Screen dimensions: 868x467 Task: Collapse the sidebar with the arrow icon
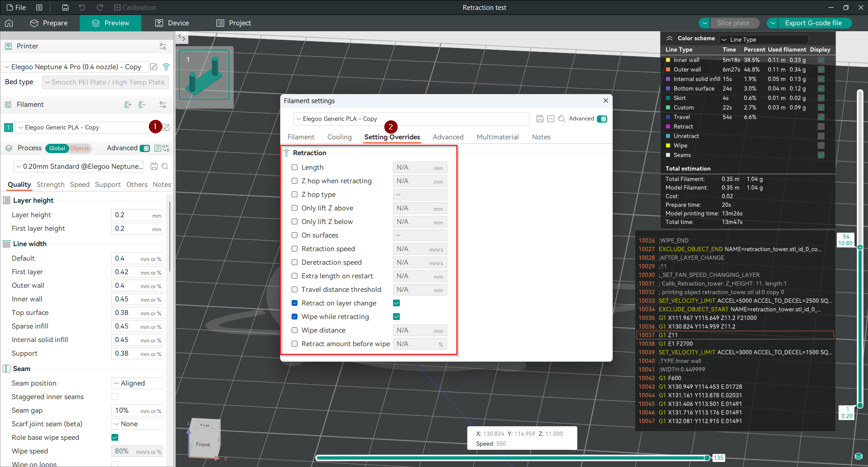[182, 37]
